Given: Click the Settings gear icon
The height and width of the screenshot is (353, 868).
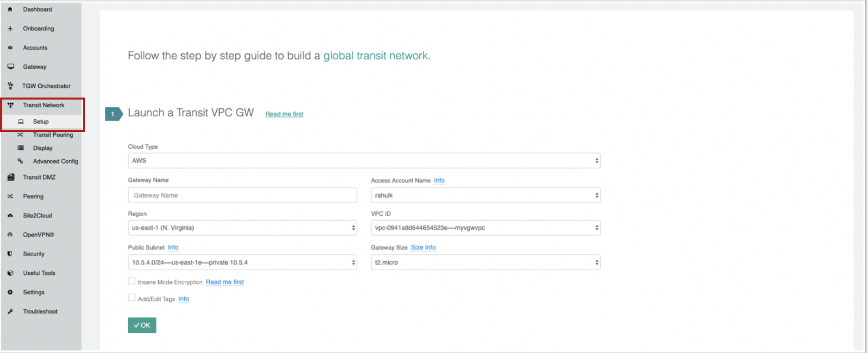Looking at the screenshot, I should [10, 292].
